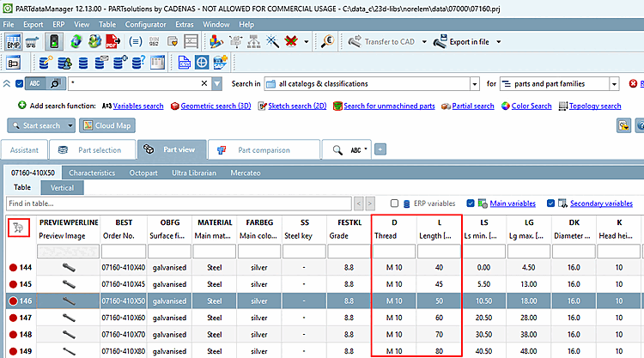Click the table column settings icon in header

(19, 228)
